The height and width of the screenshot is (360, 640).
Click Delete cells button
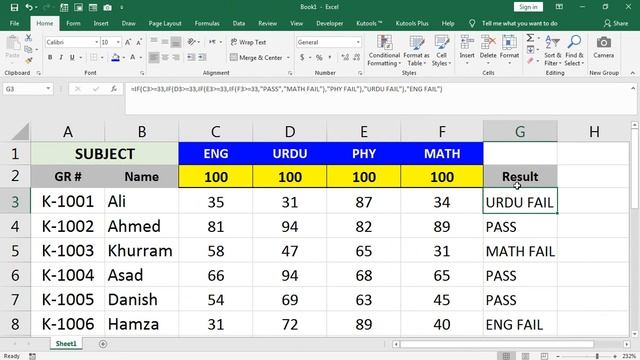point(488,51)
